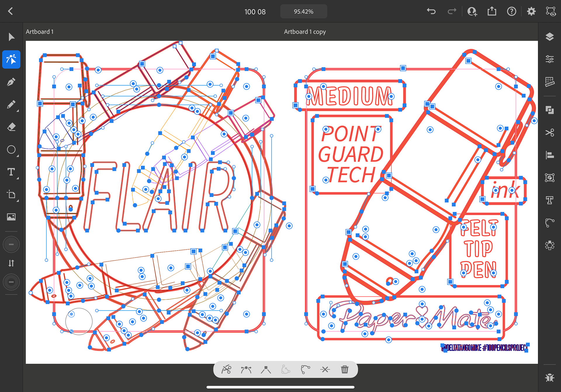Select the Eraser tool

[x=11, y=127]
